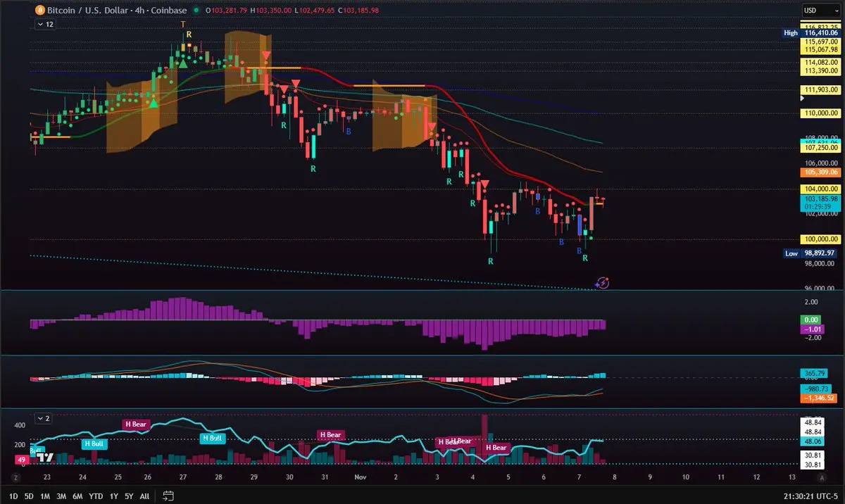Expand the 2 indicators legend in bottom pane
The height and width of the screenshot is (504, 845).
coord(44,418)
